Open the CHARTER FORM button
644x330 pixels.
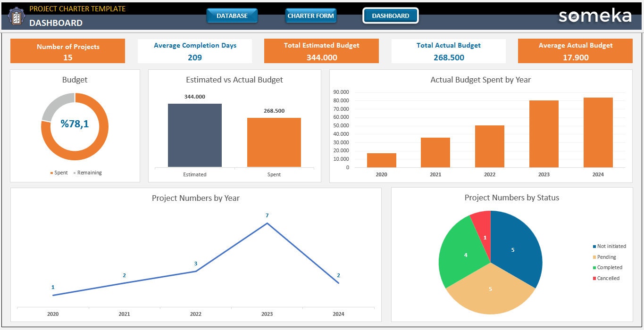pyautogui.click(x=311, y=16)
